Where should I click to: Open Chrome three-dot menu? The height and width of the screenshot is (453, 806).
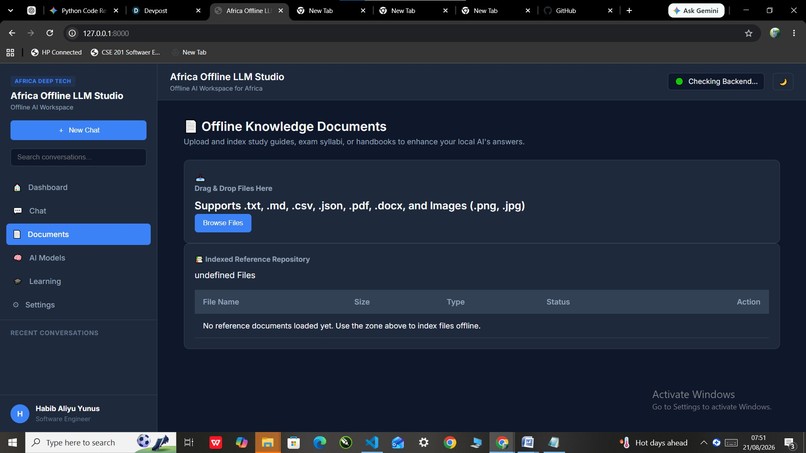794,33
